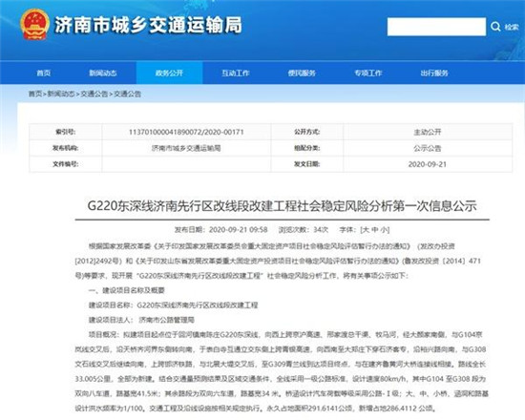Click the last 交通公告 breadcrumb link
The height and width of the screenshot is (420, 525).
pos(128,94)
